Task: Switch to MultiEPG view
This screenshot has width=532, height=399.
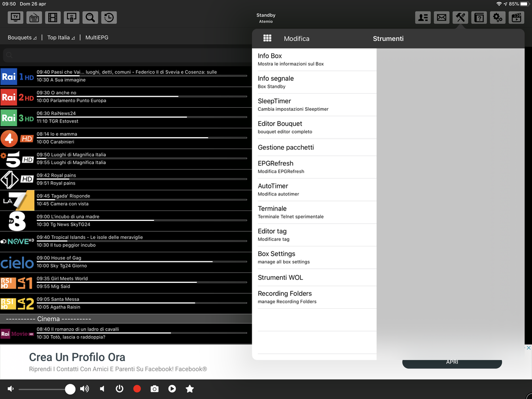Action: [97, 38]
